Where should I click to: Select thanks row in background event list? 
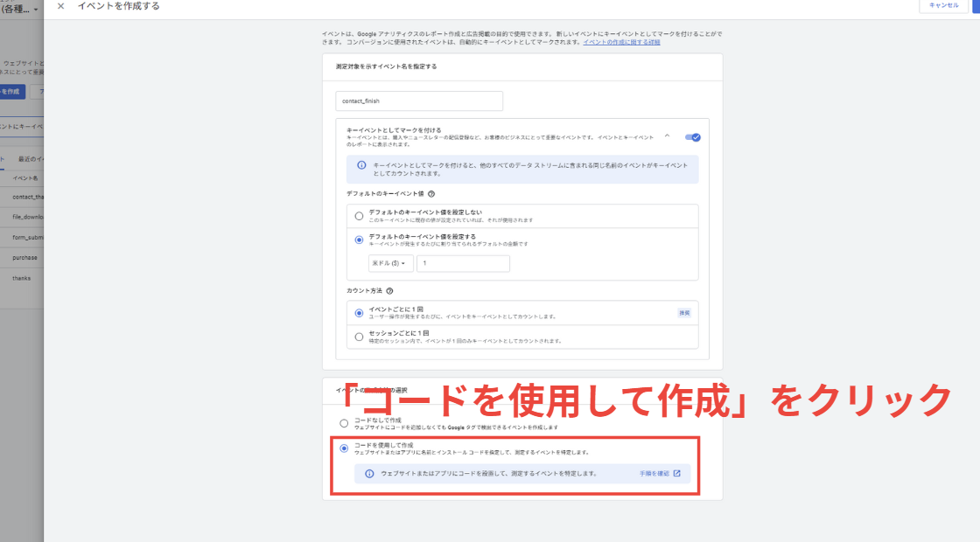click(x=22, y=279)
